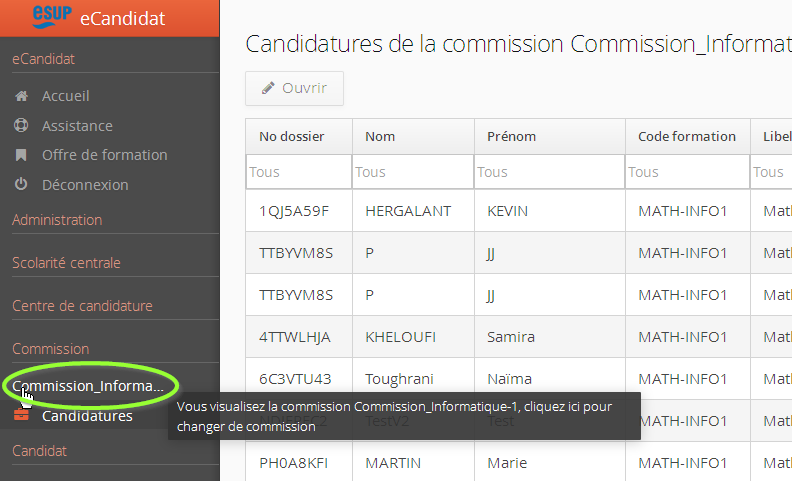The image size is (792, 481).
Task: Click the lifebuoy icon beside Assistance
Action: point(21,126)
